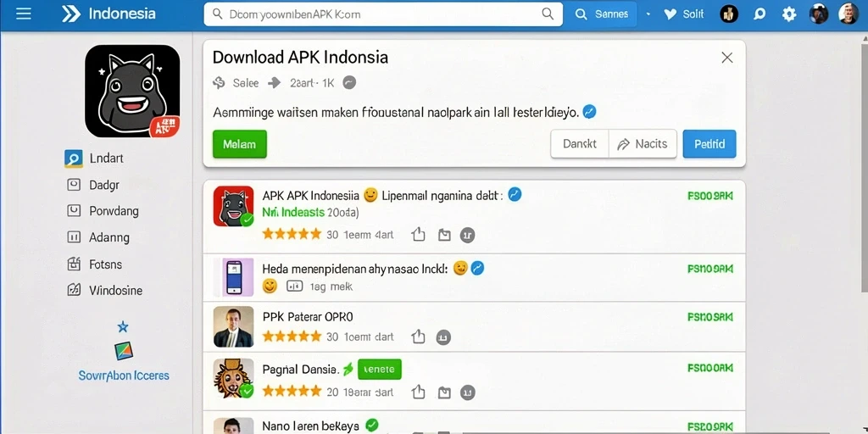Click the green Melam button
Viewport: 868px width, 434px height.
click(x=240, y=144)
